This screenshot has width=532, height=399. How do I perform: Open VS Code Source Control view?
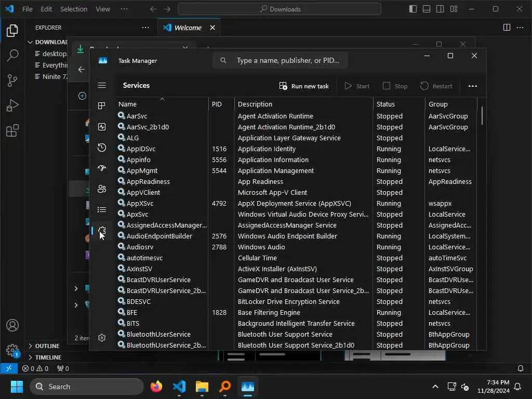pyautogui.click(x=12, y=81)
